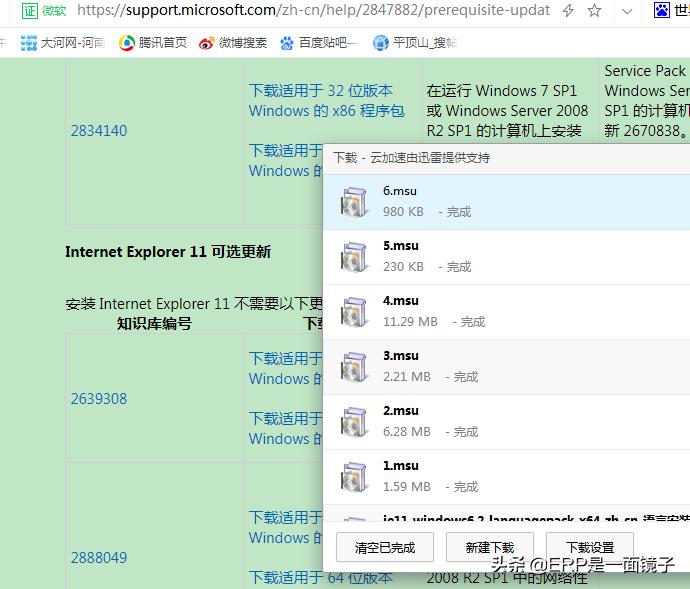The height and width of the screenshot is (589, 690).
Task: Open the 大河网 bookmark
Action: (62, 43)
